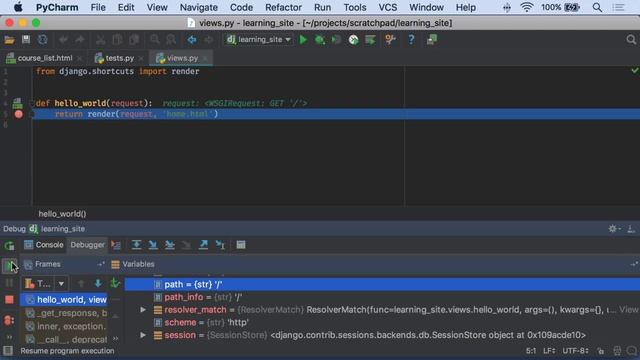The width and height of the screenshot is (640, 360).
Task: Open the LF line separator selector
Action: tap(549, 351)
